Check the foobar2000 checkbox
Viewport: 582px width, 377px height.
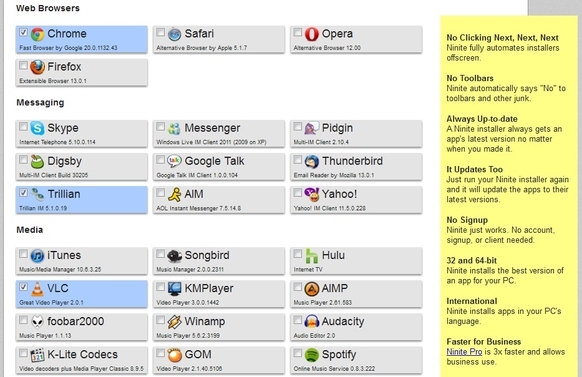click(23, 320)
